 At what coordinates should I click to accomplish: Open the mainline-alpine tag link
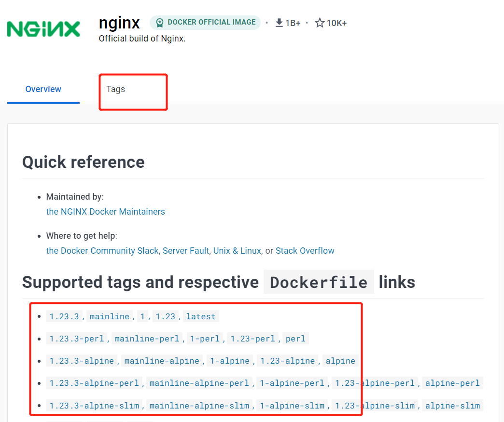coord(162,361)
